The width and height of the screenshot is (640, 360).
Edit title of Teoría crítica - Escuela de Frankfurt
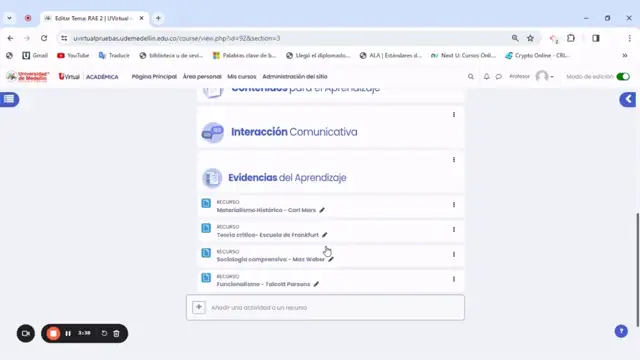coord(324,235)
